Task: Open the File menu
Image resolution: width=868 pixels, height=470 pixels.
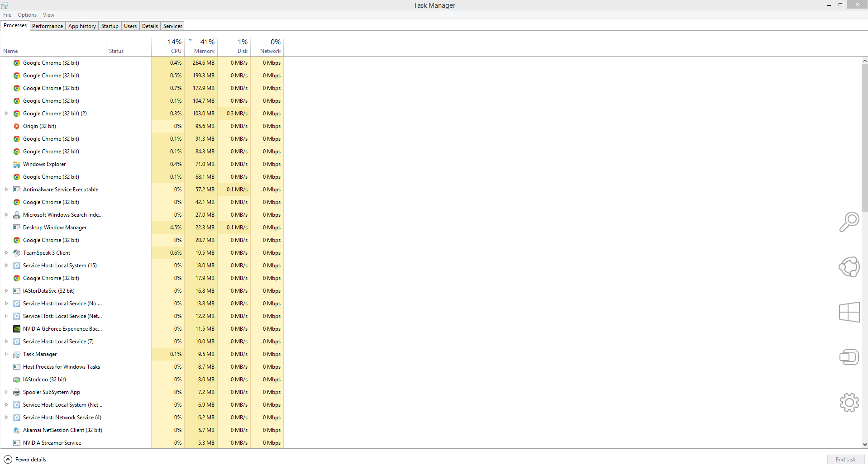Action: [7, 15]
